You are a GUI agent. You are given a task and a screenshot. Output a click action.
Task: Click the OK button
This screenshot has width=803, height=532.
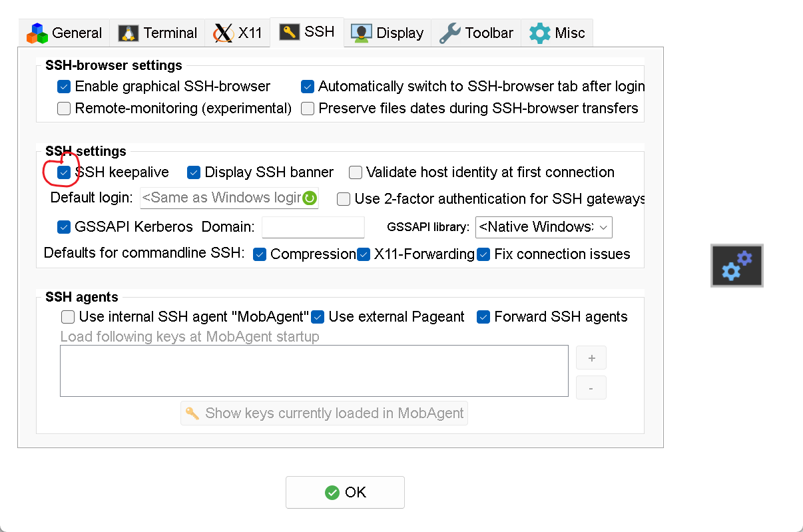345,493
